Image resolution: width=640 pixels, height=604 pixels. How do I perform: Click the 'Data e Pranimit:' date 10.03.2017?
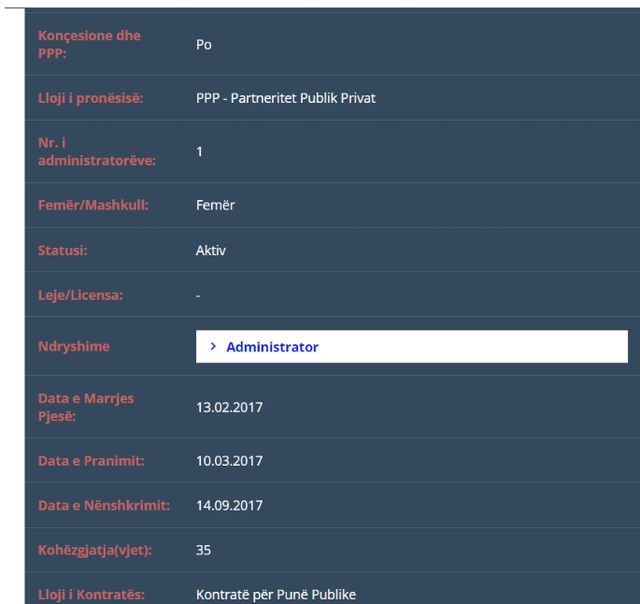(x=229, y=461)
